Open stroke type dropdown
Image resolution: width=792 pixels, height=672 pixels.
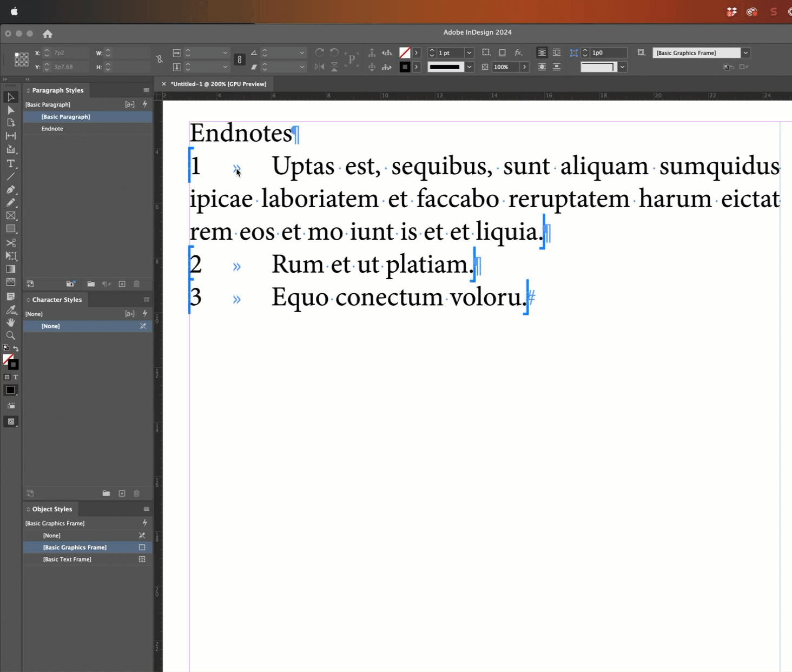point(469,67)
